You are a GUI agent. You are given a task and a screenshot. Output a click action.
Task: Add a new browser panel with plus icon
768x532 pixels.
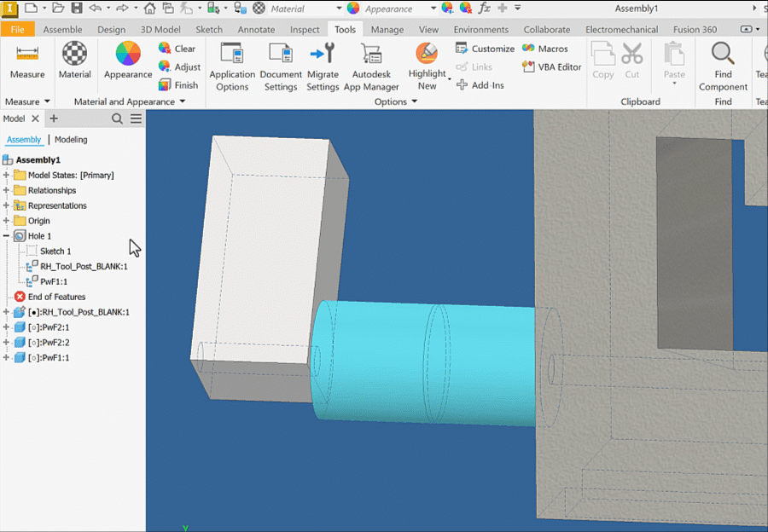click(x=54, y=119)
